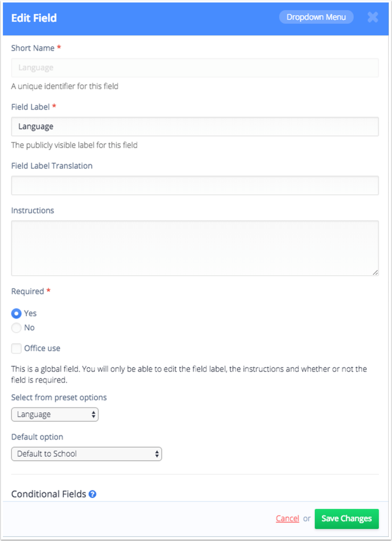Click inside the Instructions textarea

coord(195,248)
